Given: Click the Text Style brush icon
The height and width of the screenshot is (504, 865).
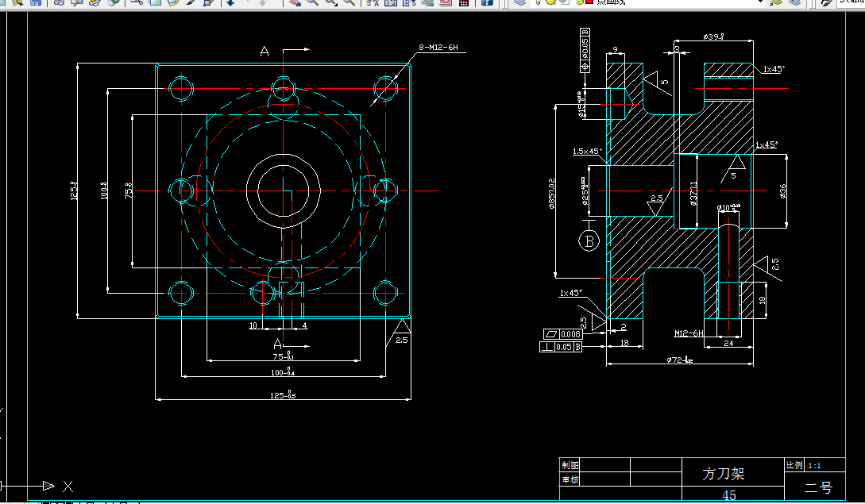Looking at the screenshot, I should [826, 2].
